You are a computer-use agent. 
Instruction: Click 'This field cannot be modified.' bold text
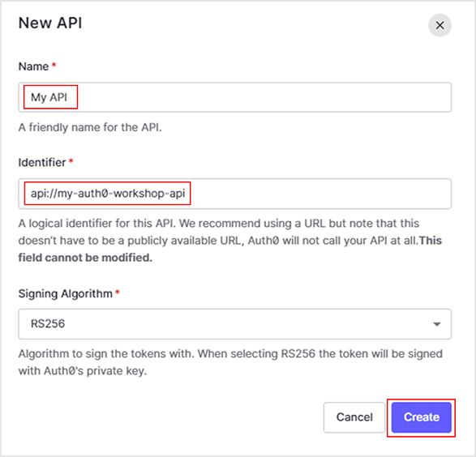(229, 249)
